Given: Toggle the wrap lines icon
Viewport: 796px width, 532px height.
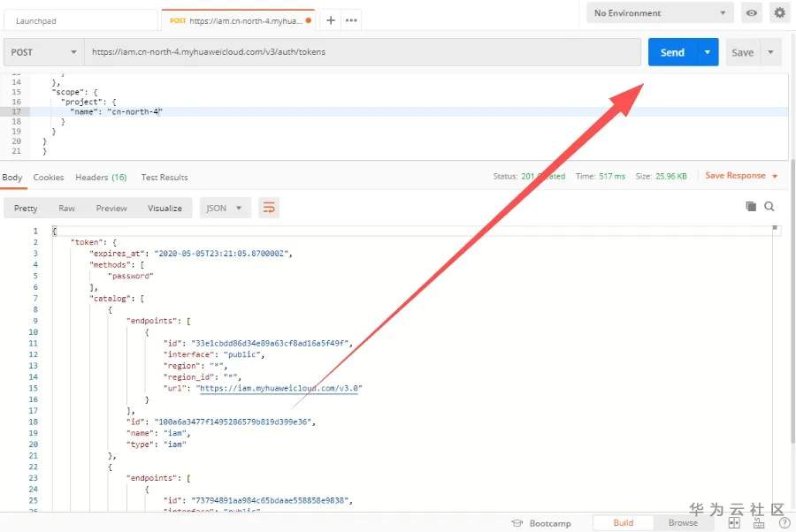Looking at the screenshot, I should (269, 208).
